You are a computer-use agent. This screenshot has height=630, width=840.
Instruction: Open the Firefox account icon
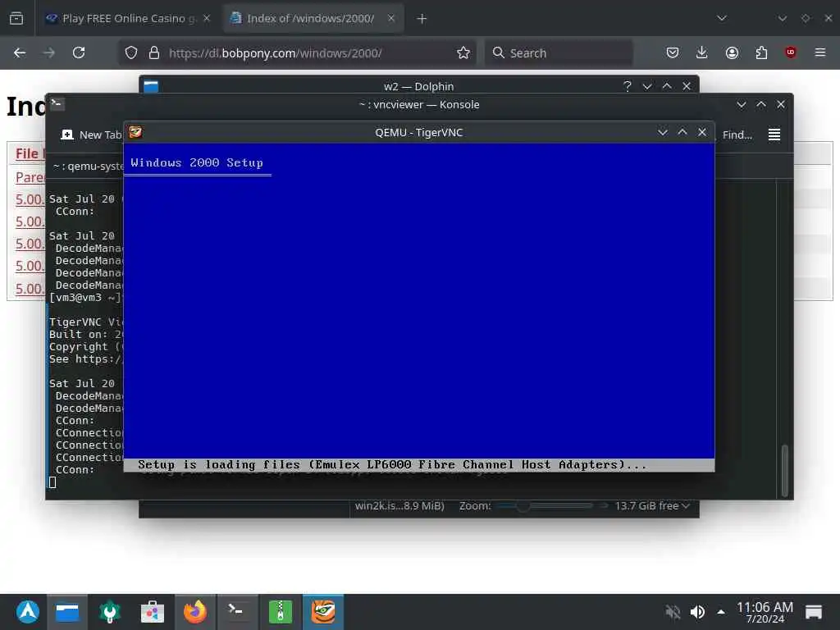[x=732, y=52]
